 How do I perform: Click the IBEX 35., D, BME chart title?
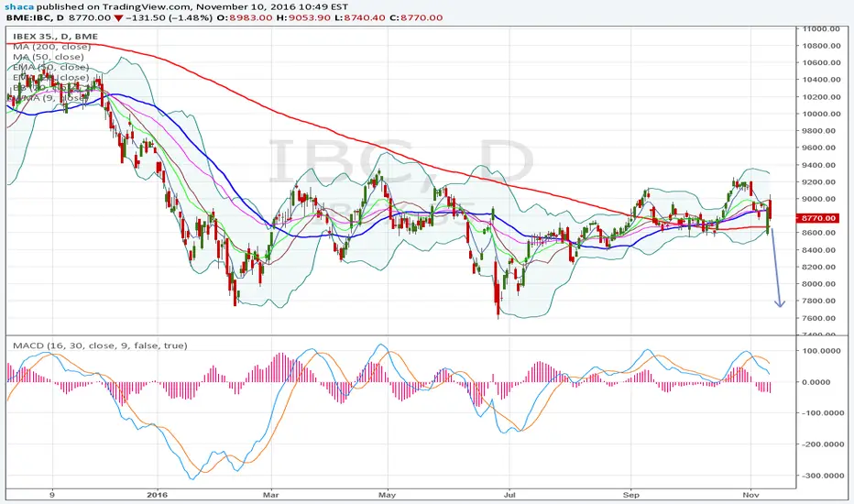click(x=56, y=37)
